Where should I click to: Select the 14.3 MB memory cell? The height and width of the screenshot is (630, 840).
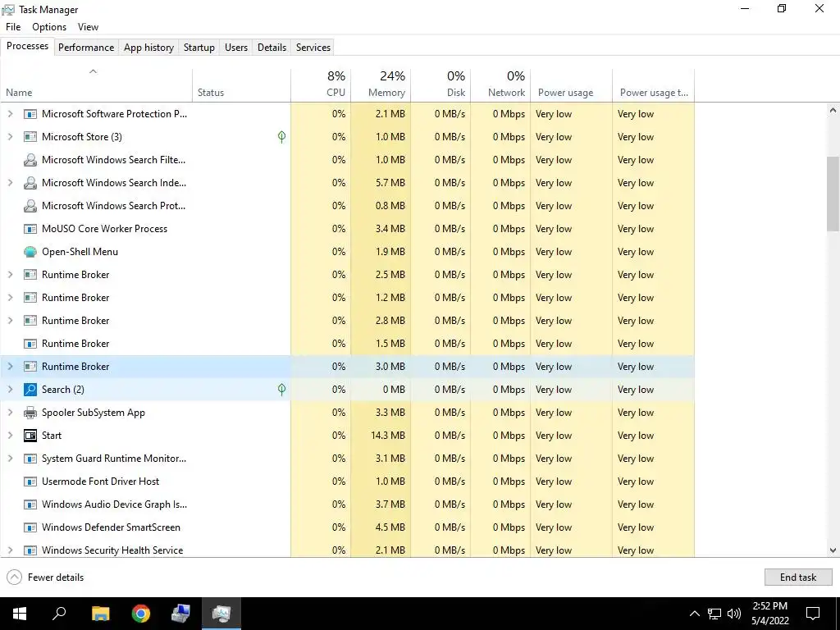381,436
